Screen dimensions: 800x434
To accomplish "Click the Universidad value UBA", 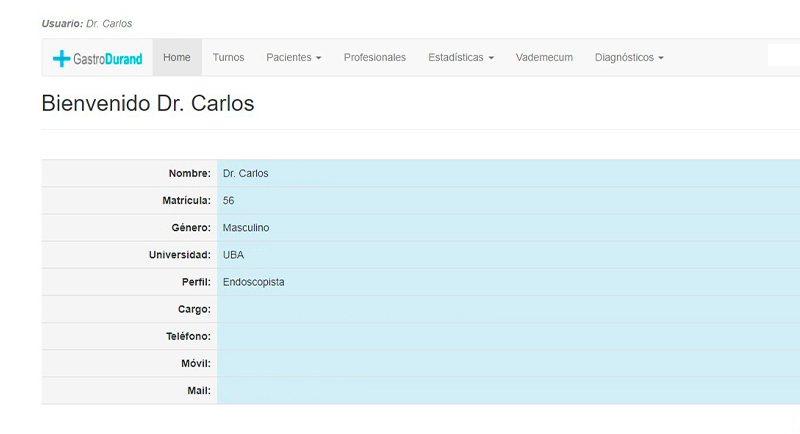I will [x=233, y=255].
